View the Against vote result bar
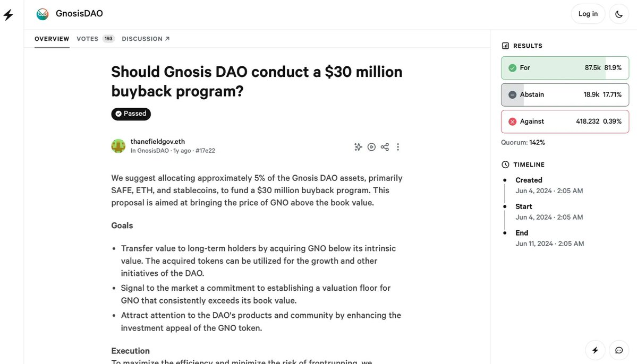Viewport: 637px width, 364px height. point(565,122)
